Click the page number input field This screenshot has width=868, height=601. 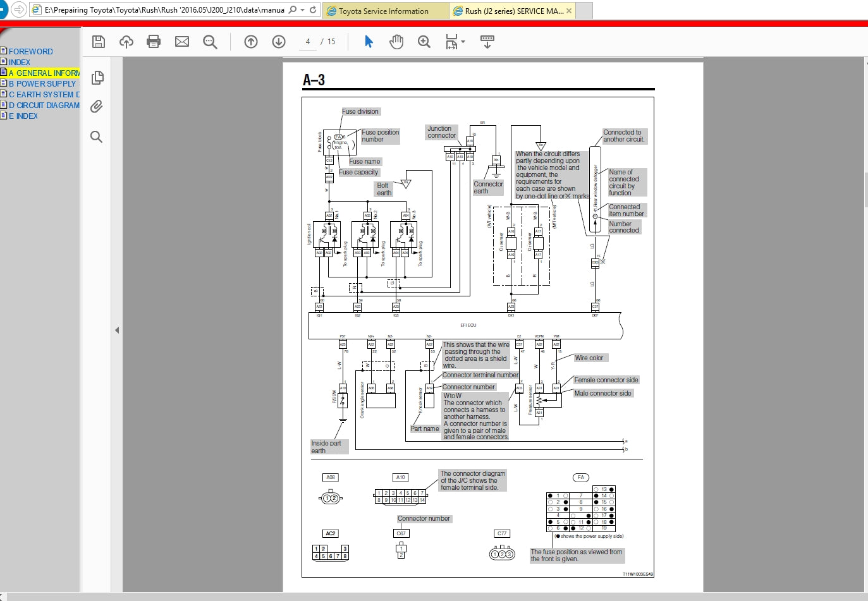click(x=308, y=41)
